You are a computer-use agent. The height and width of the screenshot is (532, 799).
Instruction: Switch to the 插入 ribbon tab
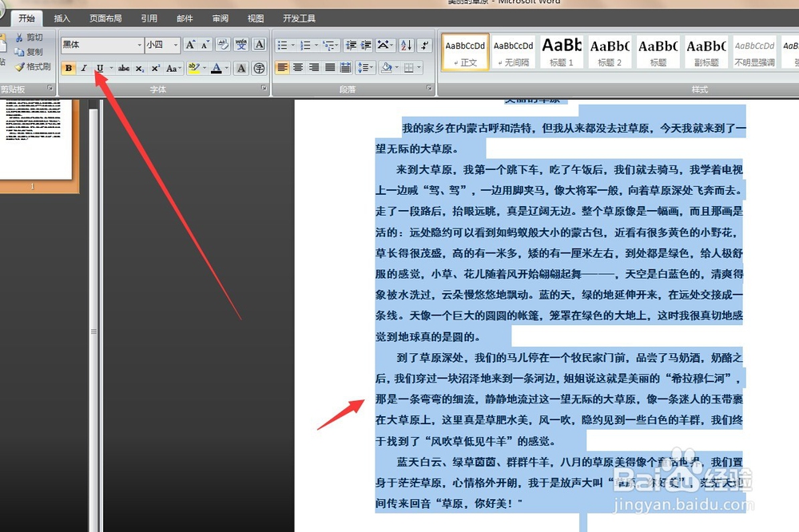62,18
